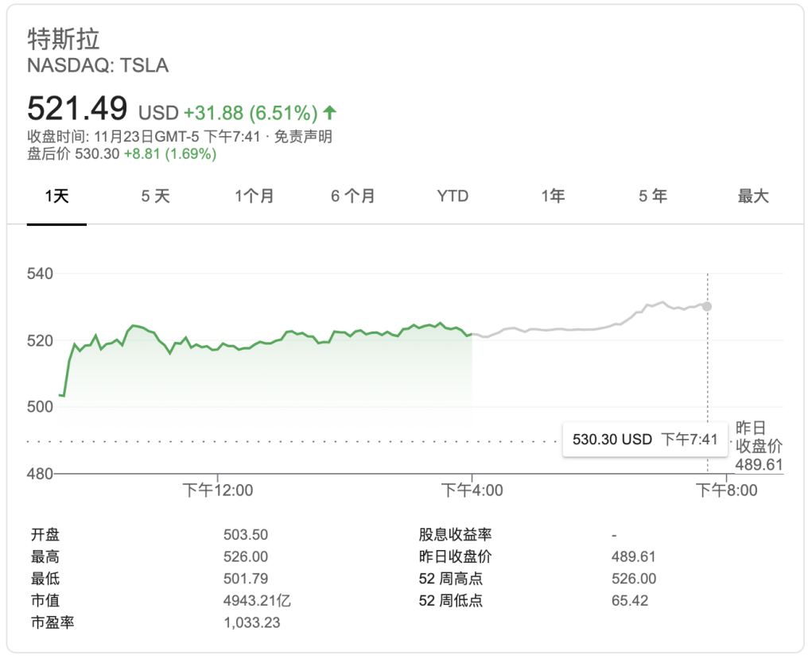The image size is (812, 663).
Task: Select the 1天 time range tab
Action: [x=56, y=196]
